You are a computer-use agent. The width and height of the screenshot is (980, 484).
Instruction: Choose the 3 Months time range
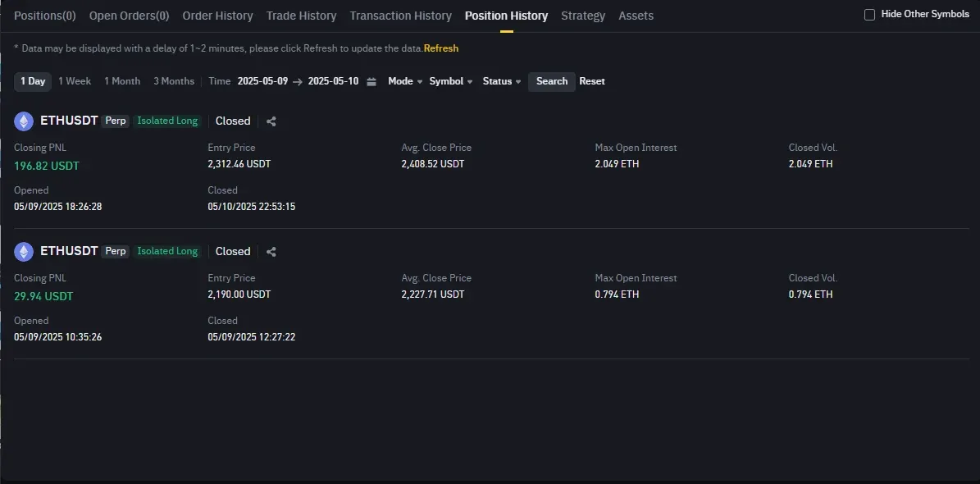click(174, 81)
